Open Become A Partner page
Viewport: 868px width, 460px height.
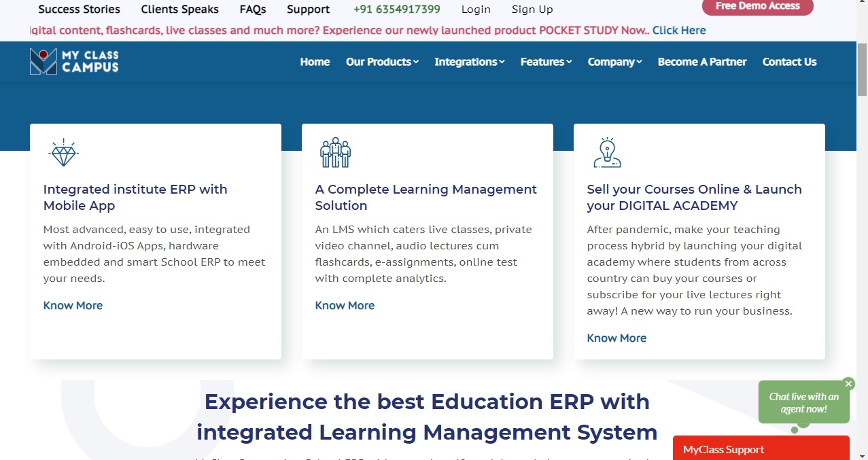tap(702, 62)
